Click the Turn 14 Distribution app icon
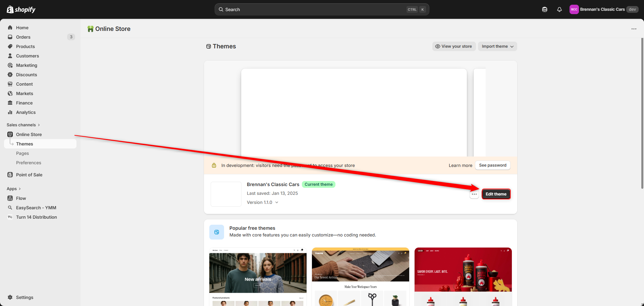Viewport: 644px width, 306px height. coord(10,217)
